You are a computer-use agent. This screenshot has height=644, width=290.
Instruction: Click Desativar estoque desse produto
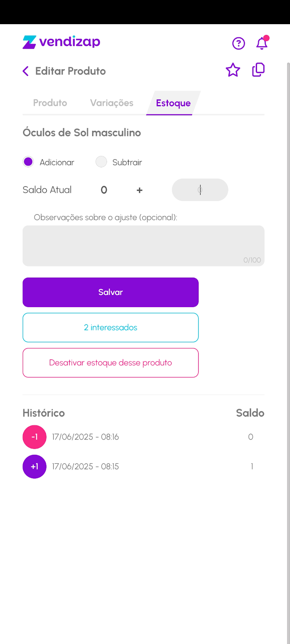pyautogui.click(x=110, y=363)
